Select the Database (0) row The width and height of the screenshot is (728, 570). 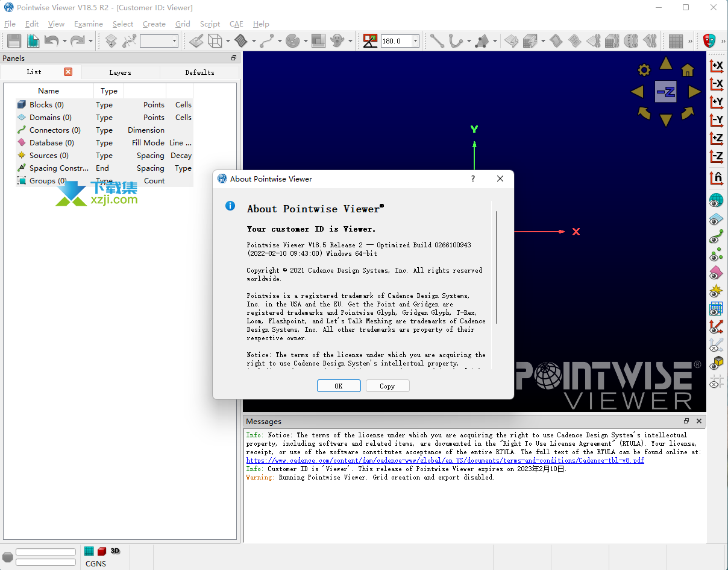tap(104, 143)
